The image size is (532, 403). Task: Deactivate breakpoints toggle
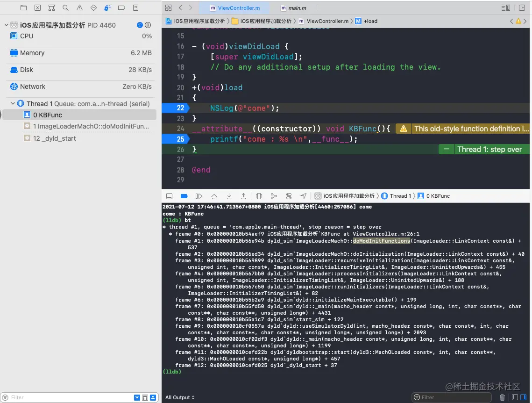pyautogui.click(x=184, y=196)
